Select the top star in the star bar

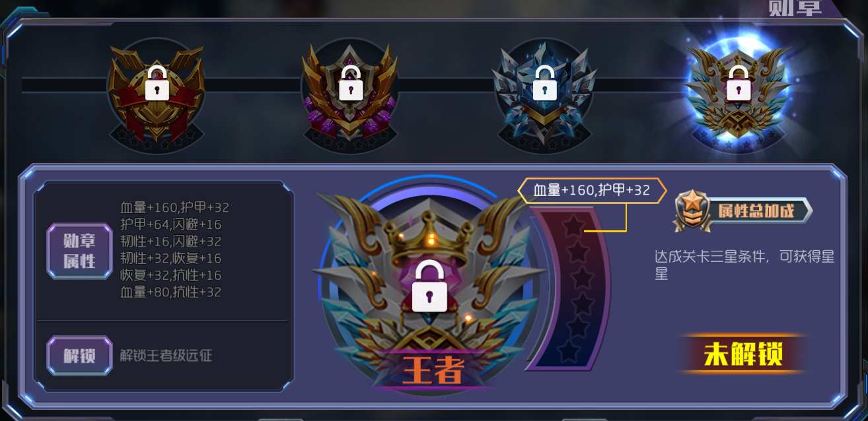tap(573, 226)
